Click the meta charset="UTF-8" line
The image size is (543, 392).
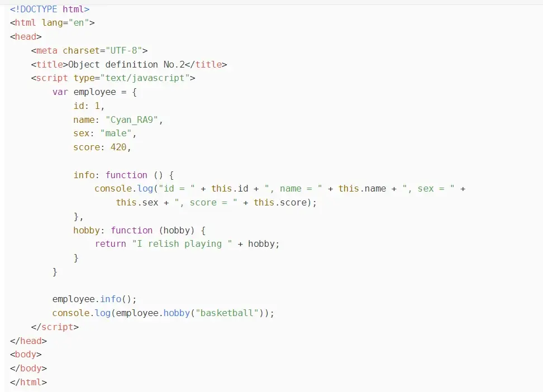(89, 51)
